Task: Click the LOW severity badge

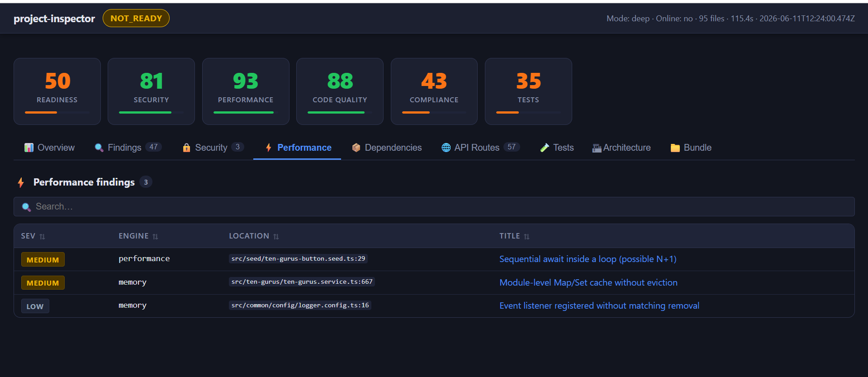Action: point(35,306)
